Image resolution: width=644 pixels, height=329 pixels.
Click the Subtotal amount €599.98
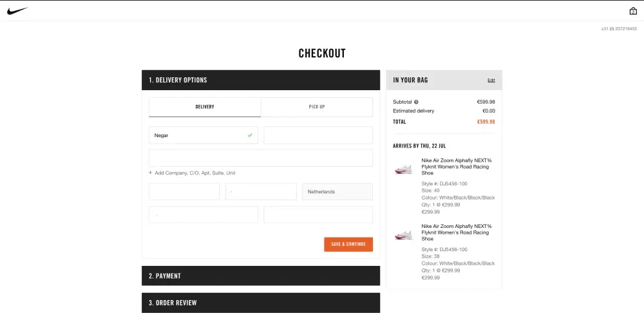tap(486, 102)
